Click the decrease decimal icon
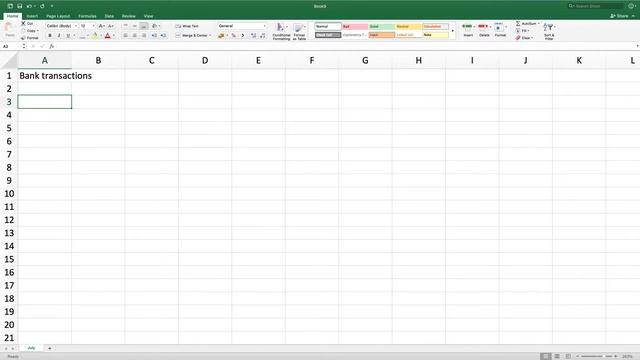The image size is (640, 360). click(x=262, y=36)
